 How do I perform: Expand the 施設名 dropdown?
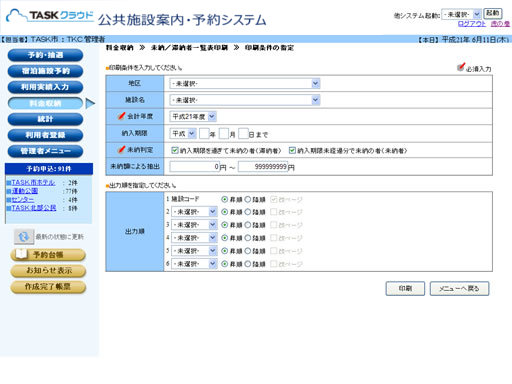pos(245,100)
